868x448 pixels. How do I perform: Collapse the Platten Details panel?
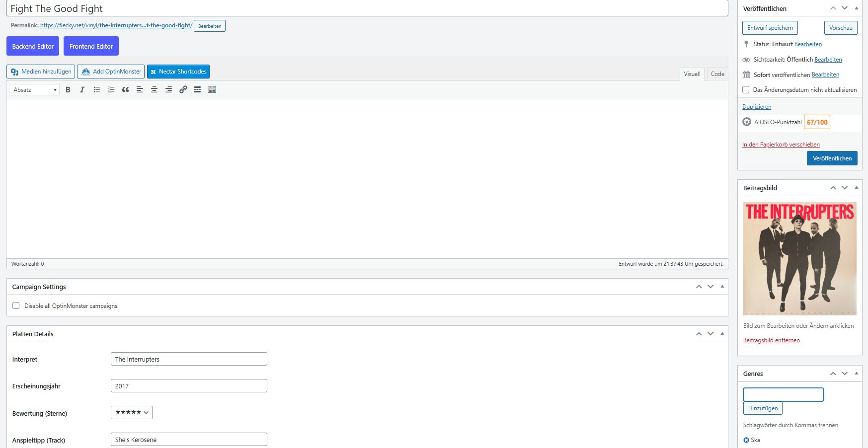[722, 334]
